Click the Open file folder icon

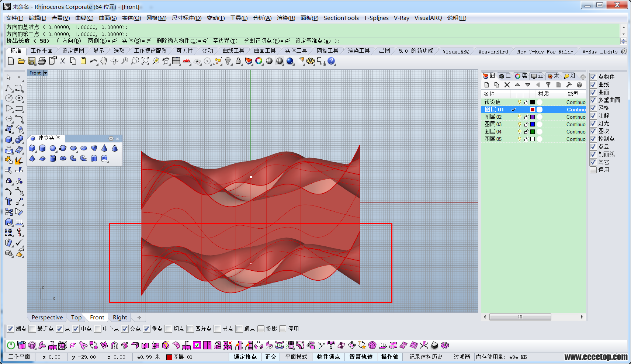pos(21,61)
